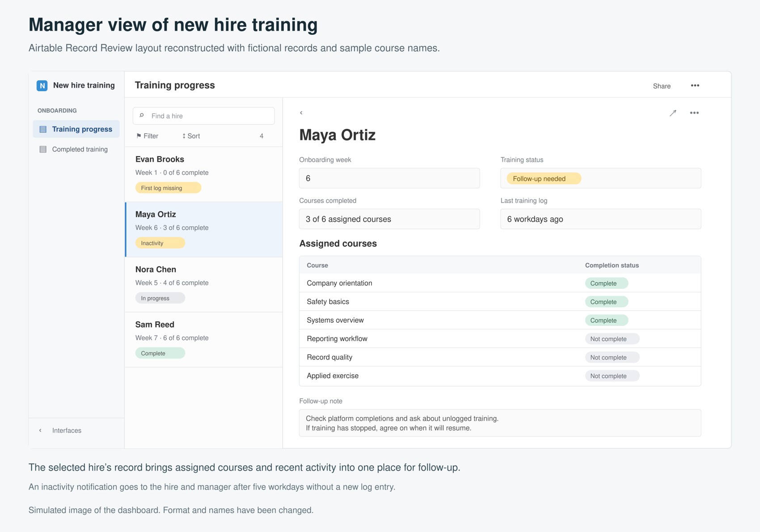The width and height of the screenshot is (760, 532).
Task: Open the top bar more options ellipsis
Action: [x=695, y=85]
